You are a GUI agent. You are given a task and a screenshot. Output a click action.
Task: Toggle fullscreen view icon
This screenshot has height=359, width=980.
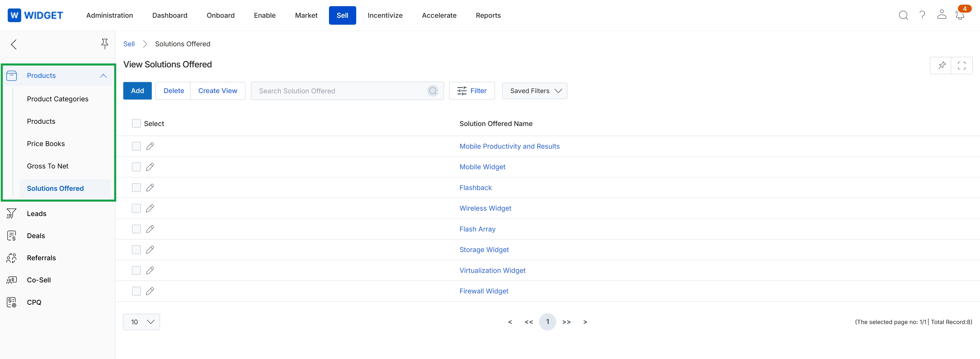[962, 65]
